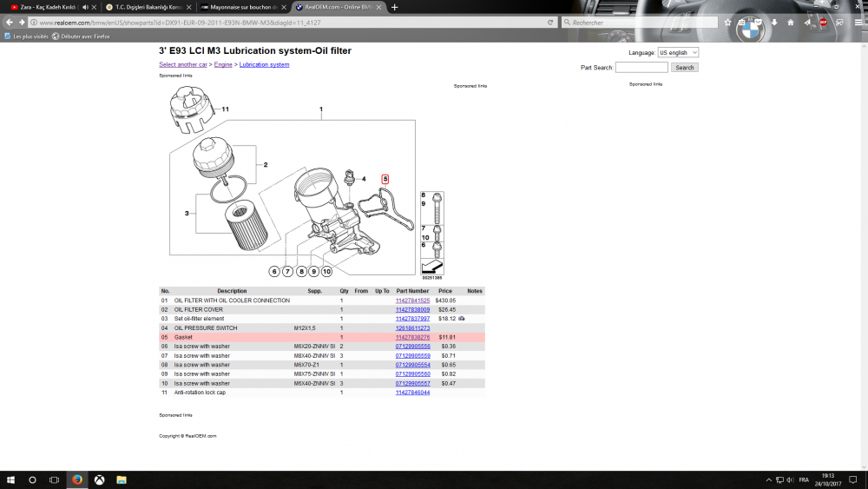
Task: Click the Search button next to Part Search
Action: pyautogui.click(x=684, y=68)
